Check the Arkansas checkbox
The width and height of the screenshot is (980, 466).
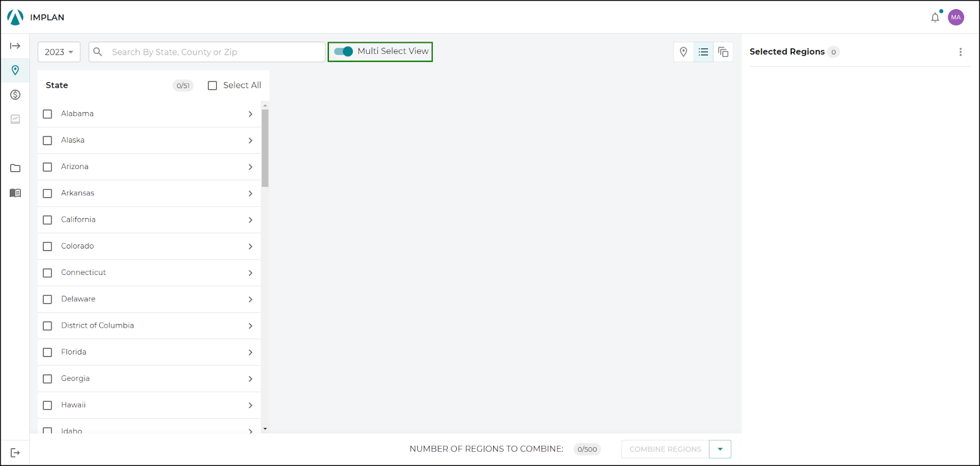point(47,194)
